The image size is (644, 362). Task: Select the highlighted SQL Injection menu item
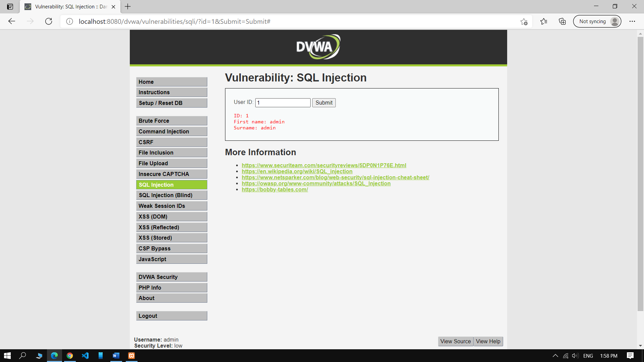[172, 185]
